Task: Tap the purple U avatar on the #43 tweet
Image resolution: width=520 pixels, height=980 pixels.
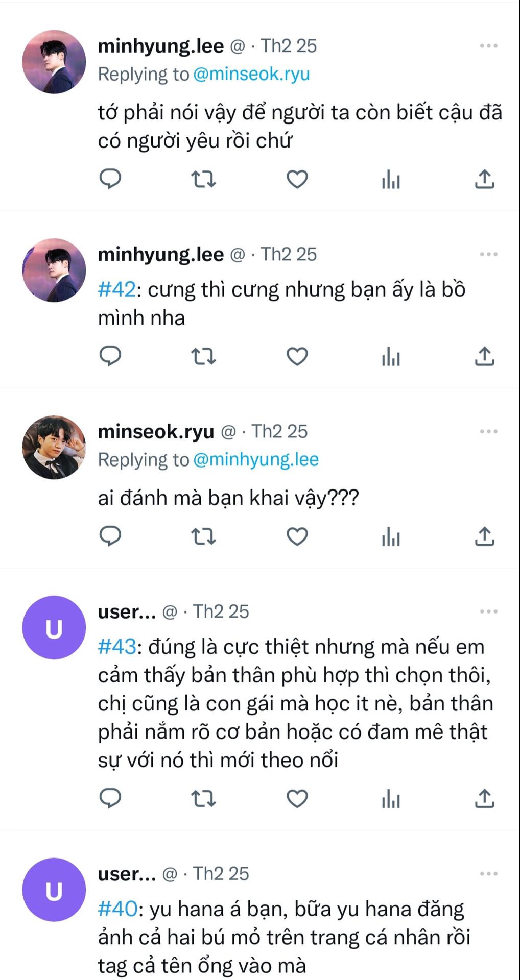Action: click(54, 627)
